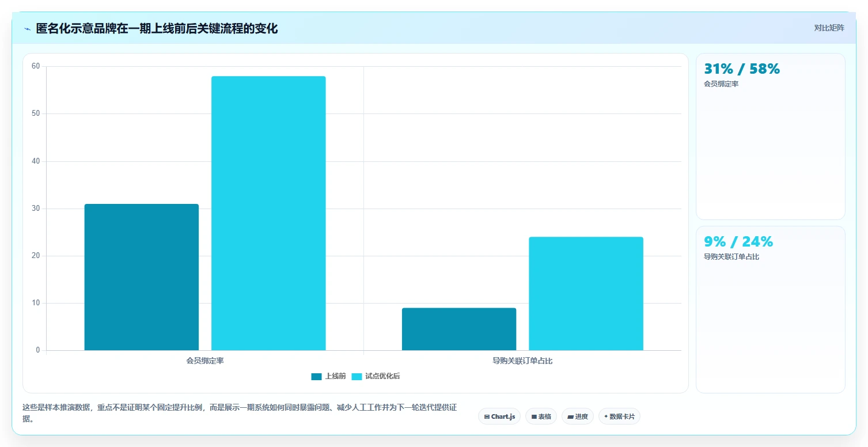Click 会员绑定率 label in the data card

[721, 84]
